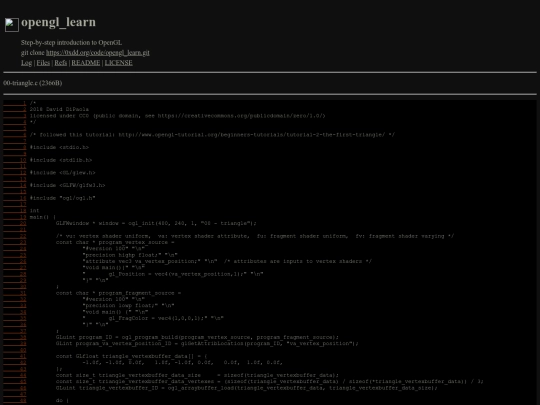Jump to line number 42 anchor
Screen dimensions: 540x405
(x=15, y=363)
